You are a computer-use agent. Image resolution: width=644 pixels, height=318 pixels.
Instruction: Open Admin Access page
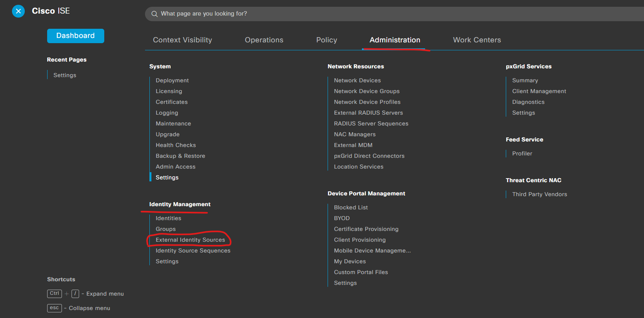(176, 167)
